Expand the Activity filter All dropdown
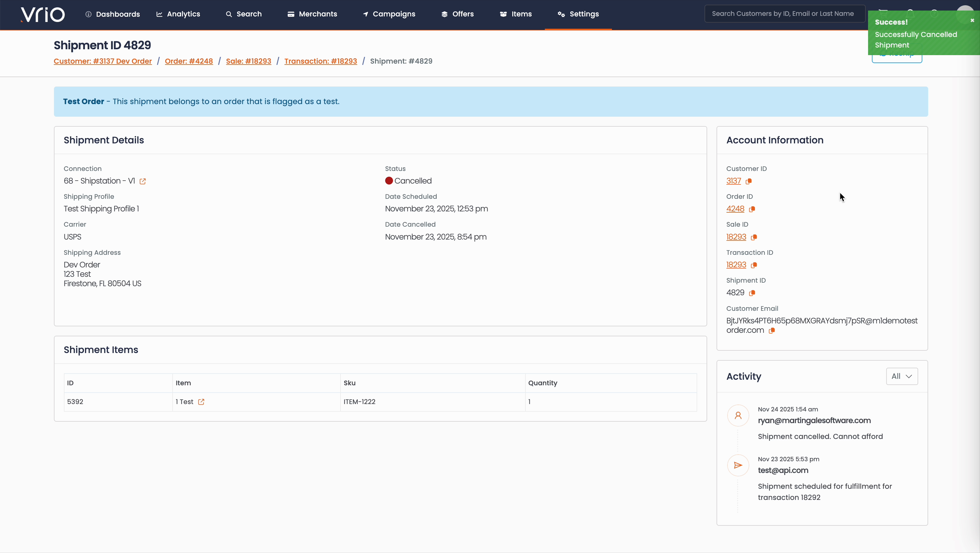Viewport: 980px width, 553px height. (902, 376)
